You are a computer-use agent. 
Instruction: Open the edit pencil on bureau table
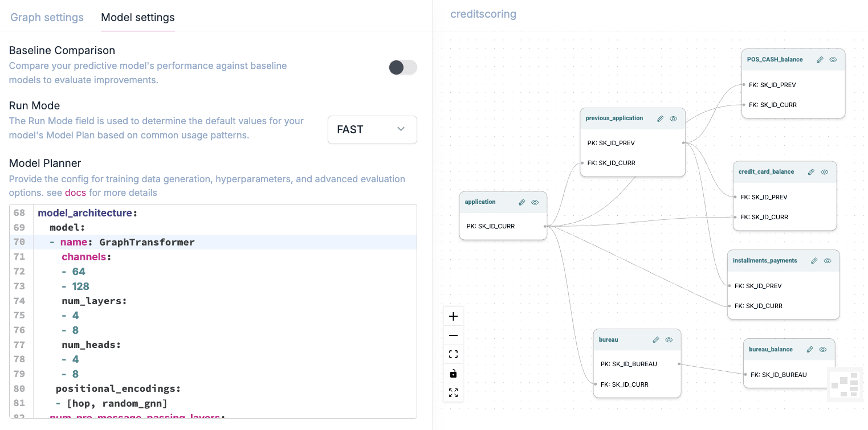(x=656, y=339)
